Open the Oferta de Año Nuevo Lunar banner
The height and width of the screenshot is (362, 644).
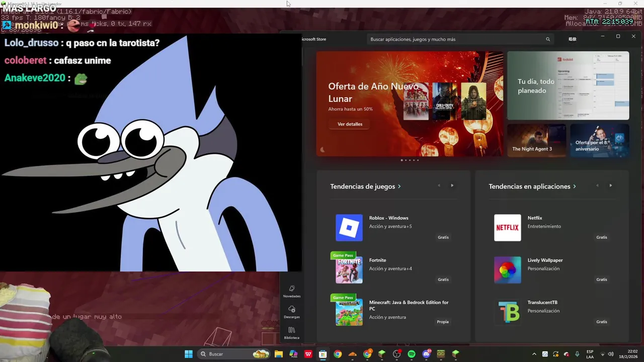tap(410, 104)
